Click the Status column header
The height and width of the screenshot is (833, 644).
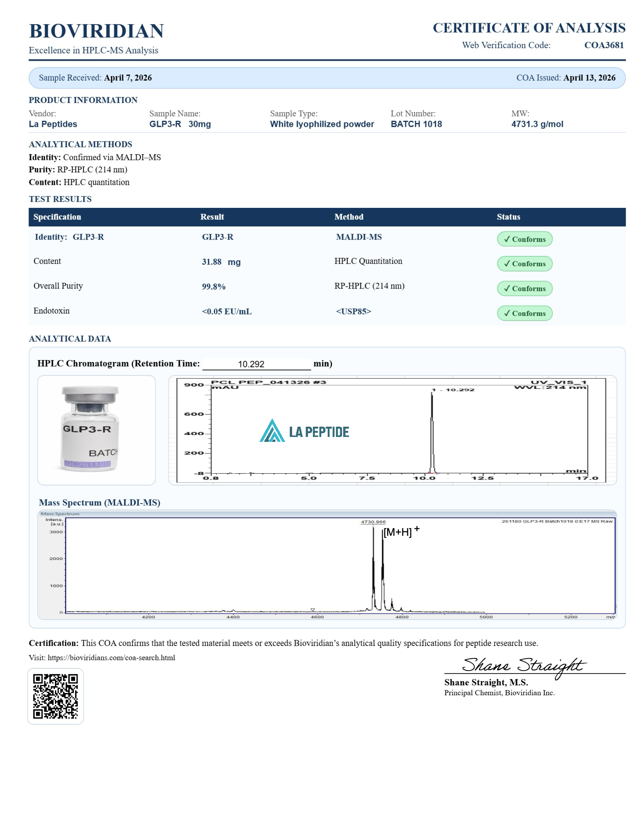click(x=508, y=217)
